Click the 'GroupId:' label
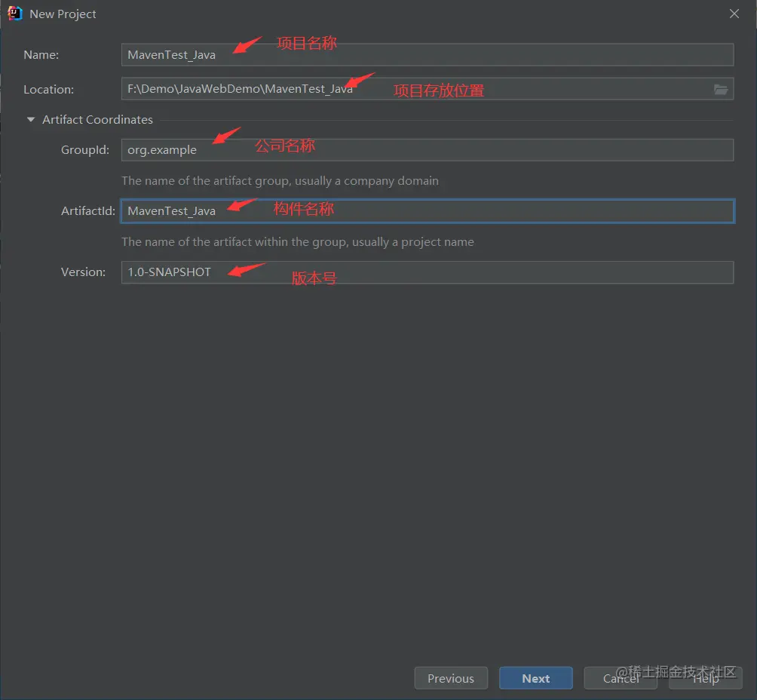Viewport: 757px width, 700px height. pyautogui.click(x=85, y=150)
